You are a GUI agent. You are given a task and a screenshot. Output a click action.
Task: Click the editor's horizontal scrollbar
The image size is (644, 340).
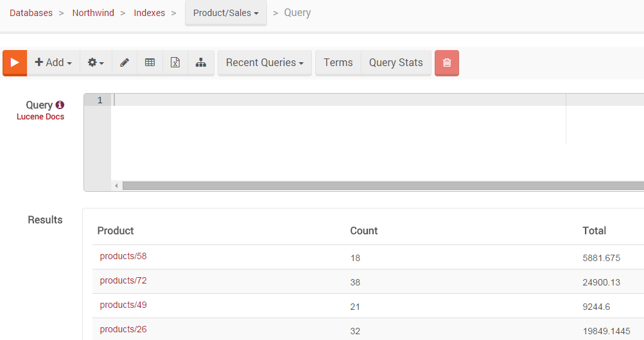coord(383,186)
